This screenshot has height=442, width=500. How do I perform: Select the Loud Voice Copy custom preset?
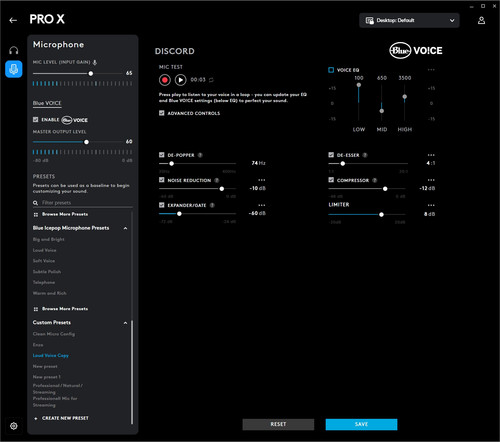tap(51, 356)
